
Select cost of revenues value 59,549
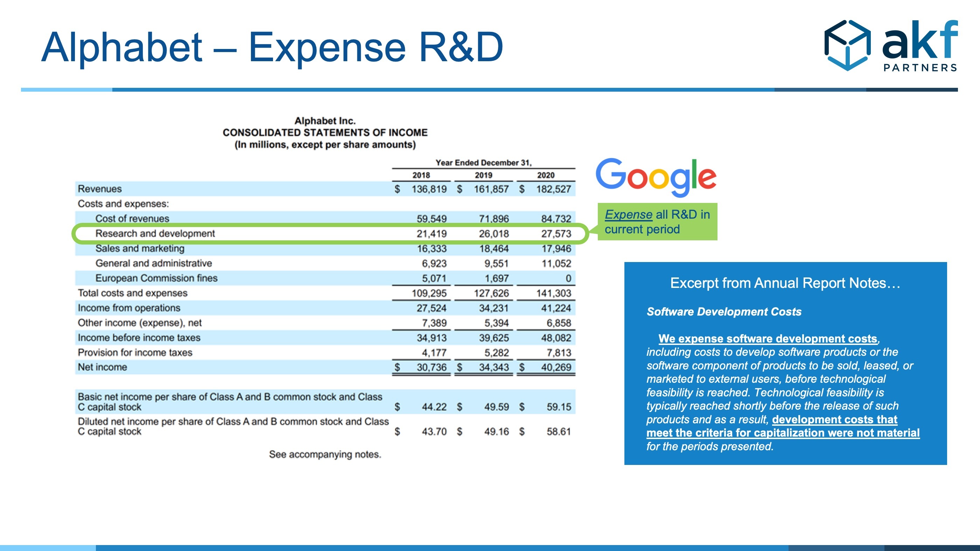click(x=432, y=219)
